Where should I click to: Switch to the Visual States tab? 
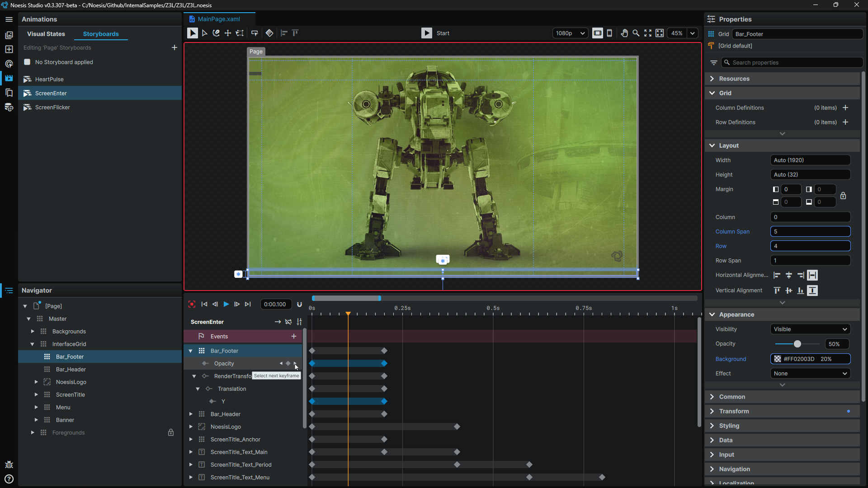click(46, 34)
